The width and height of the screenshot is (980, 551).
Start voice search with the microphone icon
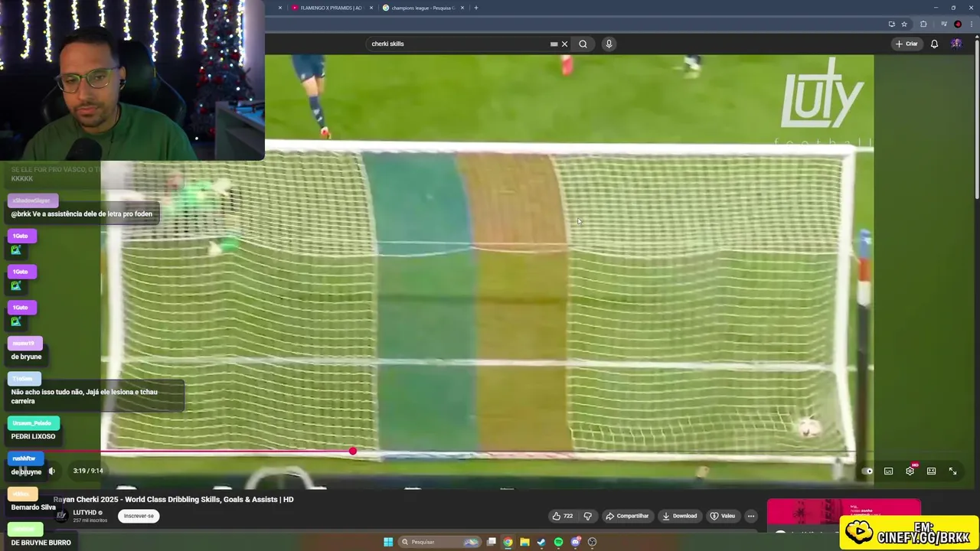point(609,44)
